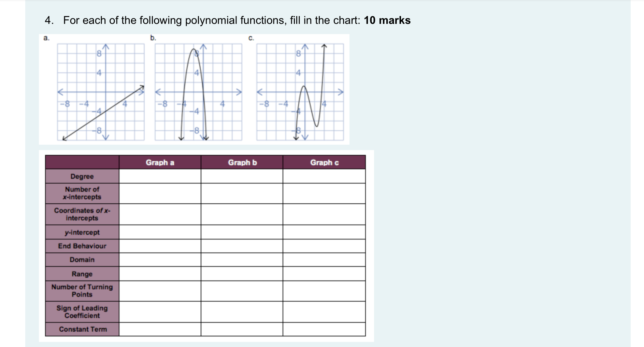Viewport: 644px width, 347px height.
Task: Select the Graph a column header
Action: click(x=160, y=162)
